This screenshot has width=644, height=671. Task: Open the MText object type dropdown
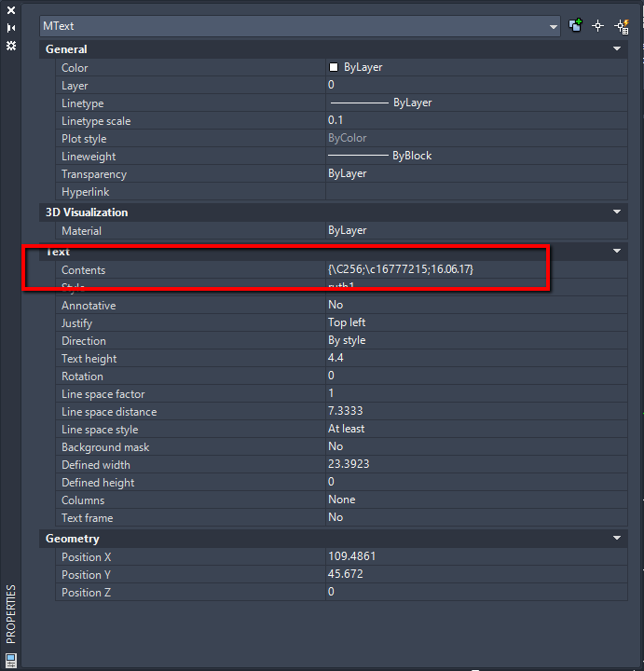click(x=554, y=26)
